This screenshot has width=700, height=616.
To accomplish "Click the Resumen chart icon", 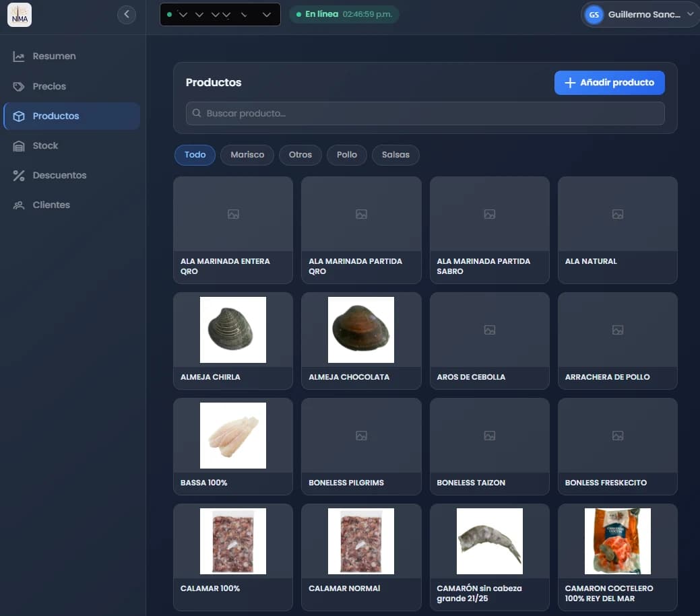I will click(x=19, y=56).
